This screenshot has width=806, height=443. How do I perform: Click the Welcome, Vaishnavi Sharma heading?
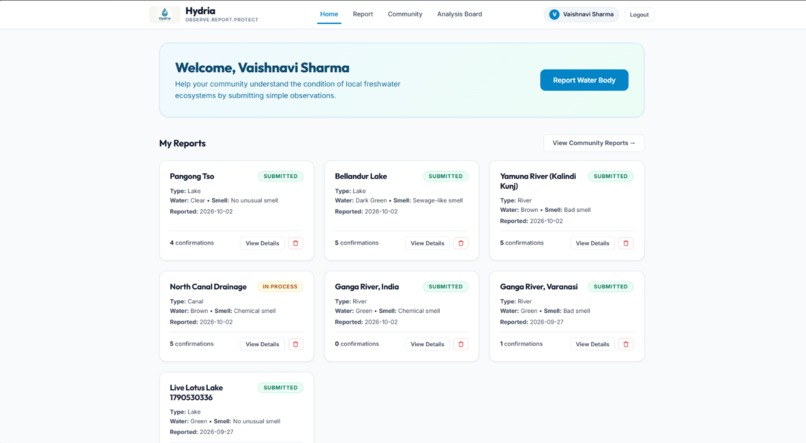(262, 68)
